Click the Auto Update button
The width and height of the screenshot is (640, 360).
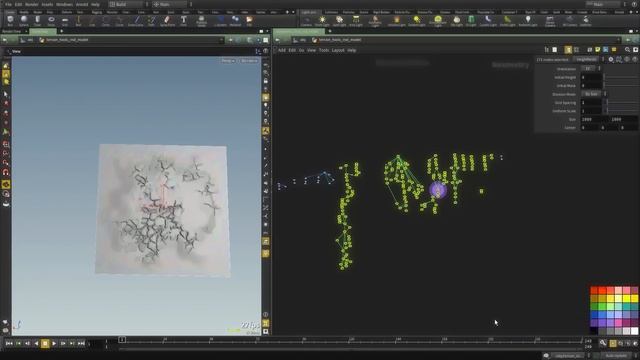[x=616, y=356]
